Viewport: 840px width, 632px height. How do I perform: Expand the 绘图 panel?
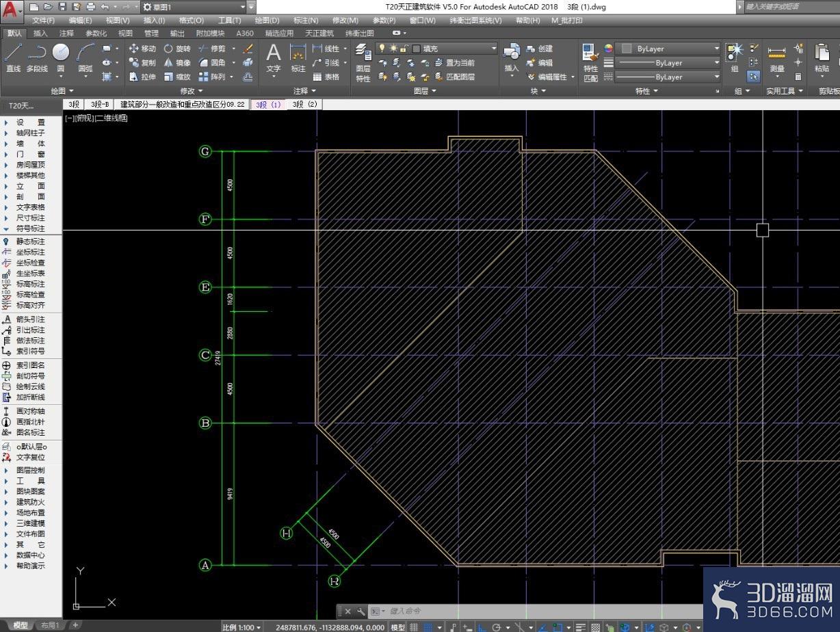click(62, 91)
